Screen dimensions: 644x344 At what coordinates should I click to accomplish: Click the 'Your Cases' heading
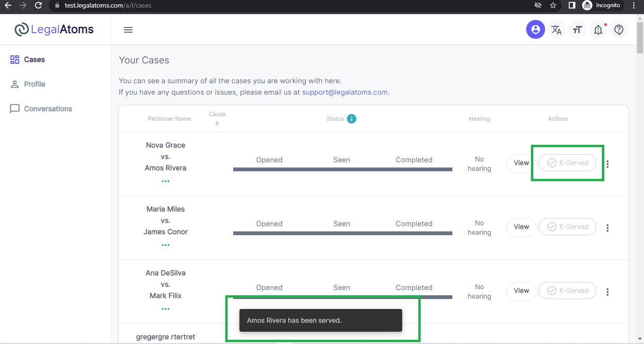144,60
